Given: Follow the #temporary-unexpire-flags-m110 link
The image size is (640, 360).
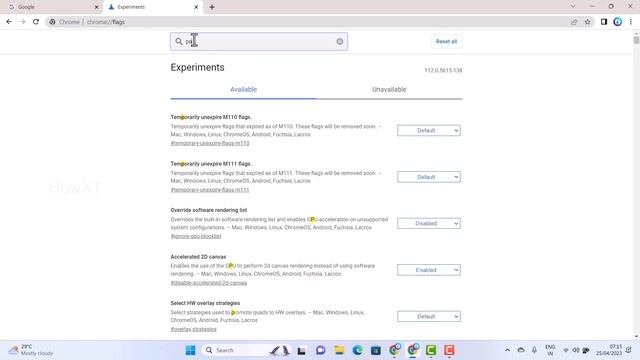Looking at the screenshot, I should (210, 143).
